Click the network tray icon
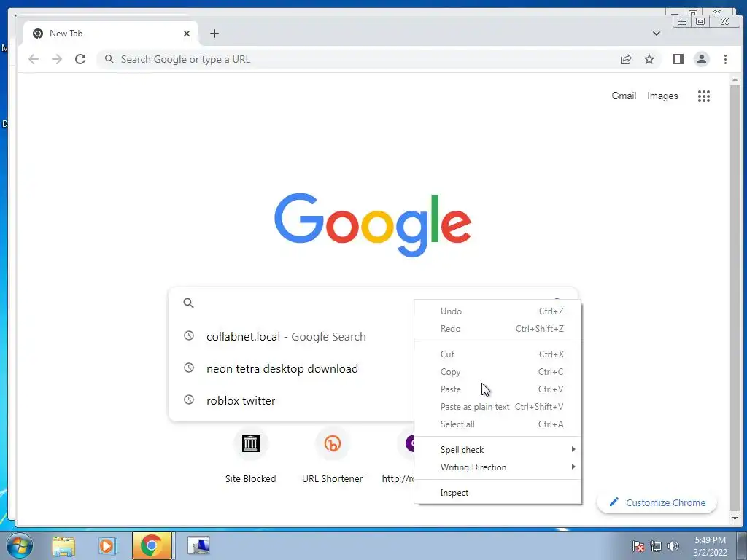Viewport: 747px width, 560px height. pyautogui.click(x=656, y=546)
